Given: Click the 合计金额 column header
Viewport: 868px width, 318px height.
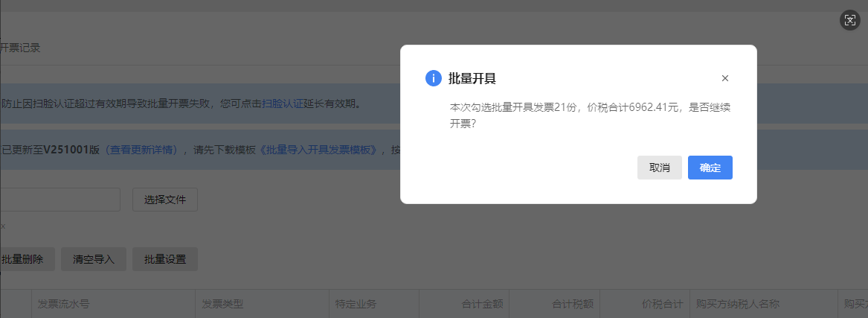Looking at the screenshot, I should (482, 304).
